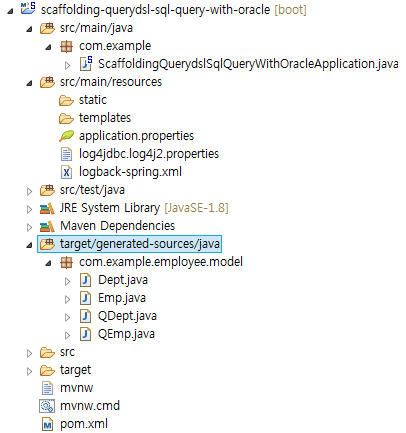Expand the QEmp.java node arrow
The image size is (406, 433).
coord(67,335)
